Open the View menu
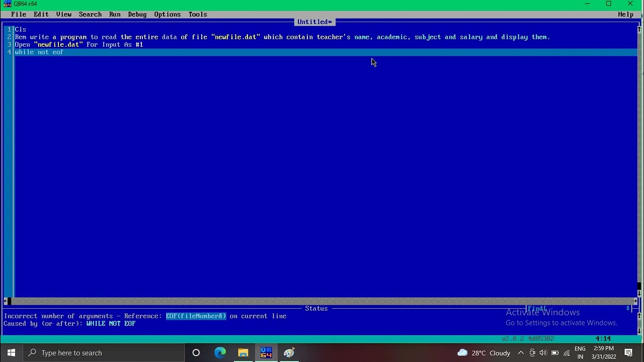Screen dimensions: 644x362 [x=64, y=15]
